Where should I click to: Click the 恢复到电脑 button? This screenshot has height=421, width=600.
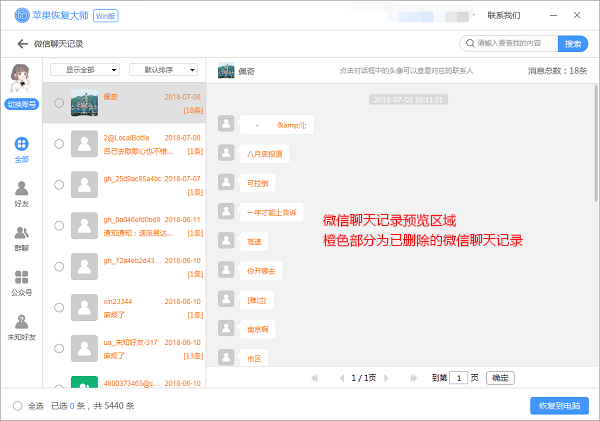tap(559, 406)
